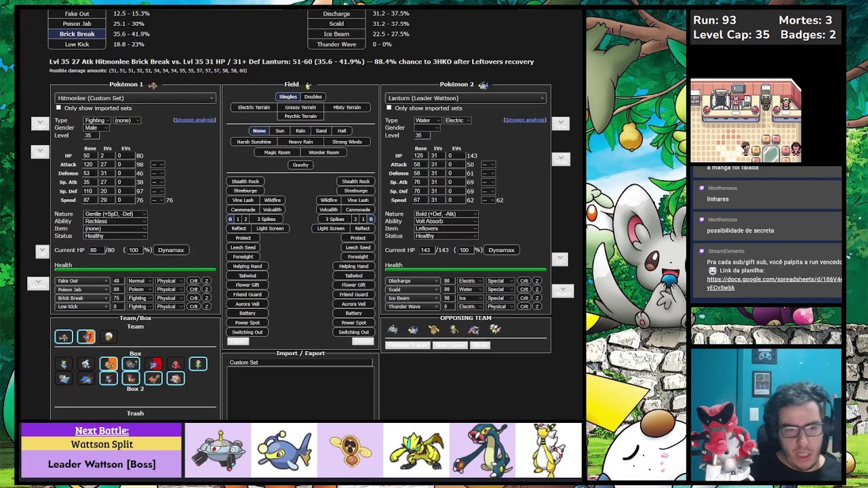Screen dimensions: 868x488
Task: Select the second Pokémon in the Team row
Action: click(86, 337)
